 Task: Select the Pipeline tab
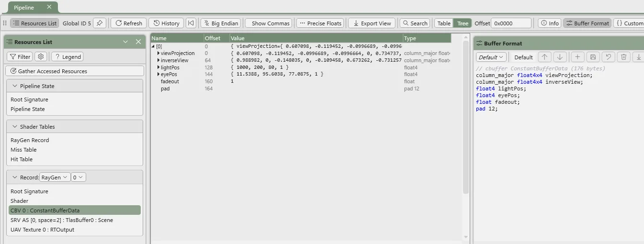pyautogui.click(x=24, y=8)
